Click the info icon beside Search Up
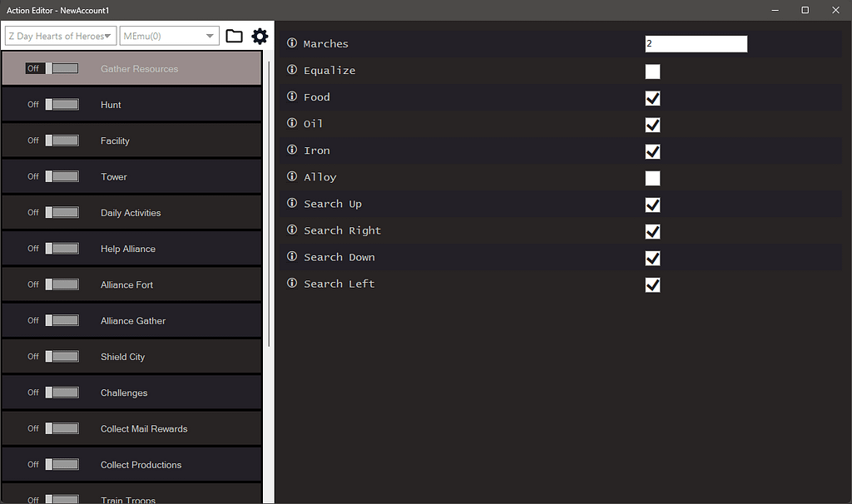Screen dimensions: 852x504 point(290,203)
